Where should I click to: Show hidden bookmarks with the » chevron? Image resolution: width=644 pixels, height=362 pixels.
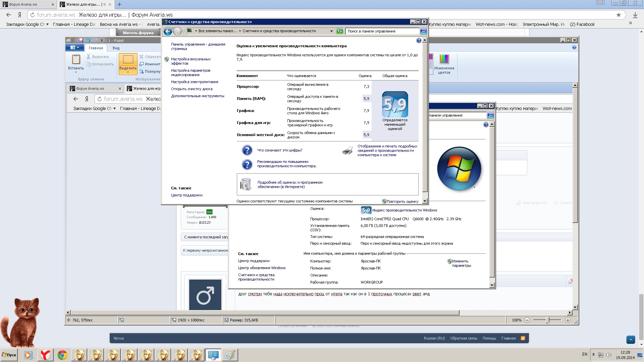[x=630, y=23]
